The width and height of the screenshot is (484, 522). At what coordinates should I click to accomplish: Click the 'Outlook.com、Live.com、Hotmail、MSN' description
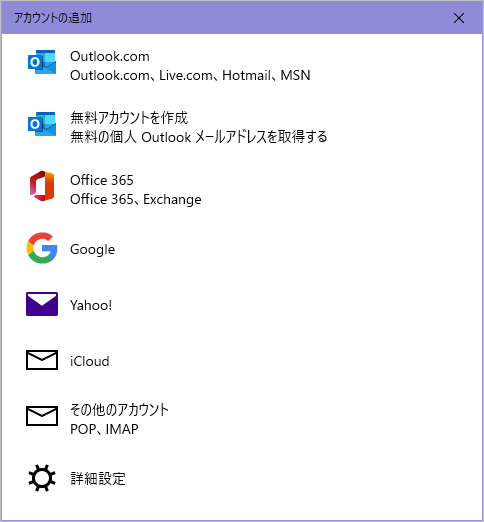pyautogui.click(x=190, y=75)
